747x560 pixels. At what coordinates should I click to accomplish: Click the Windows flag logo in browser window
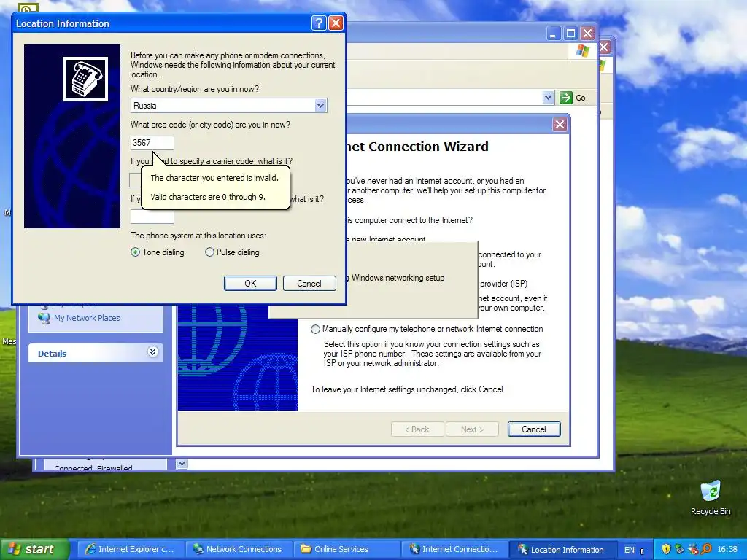(x=582, y=50)
